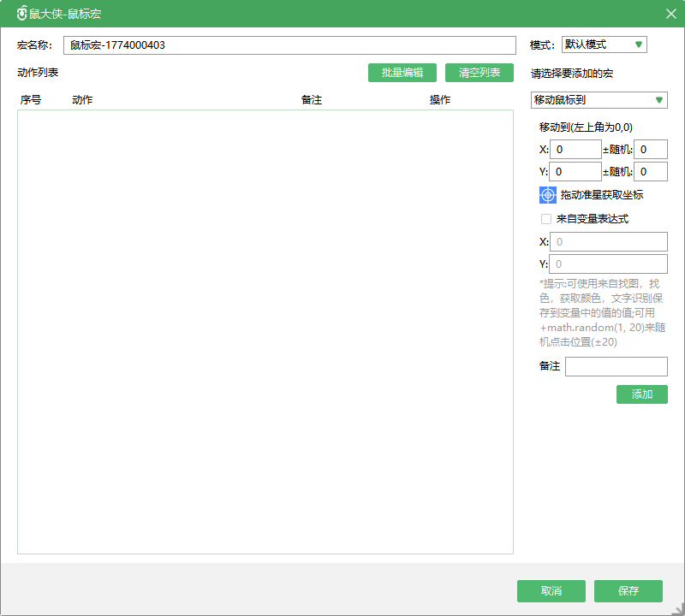Click the 添加 button
The image size is (685, 616).
click(641, 394)
